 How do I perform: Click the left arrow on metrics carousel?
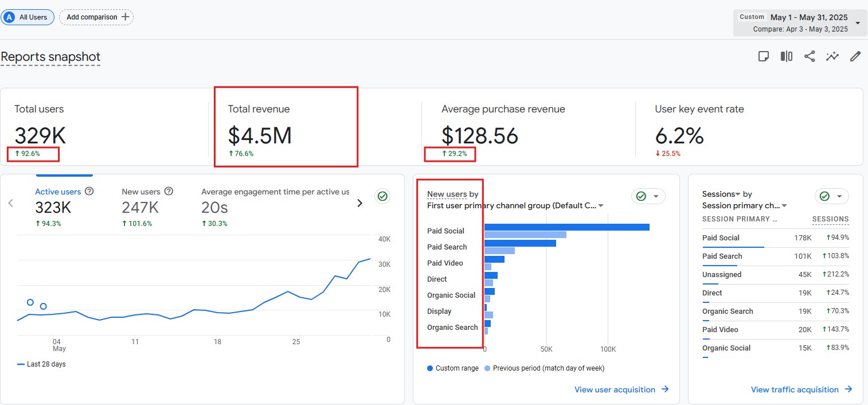tap(10, 202)
